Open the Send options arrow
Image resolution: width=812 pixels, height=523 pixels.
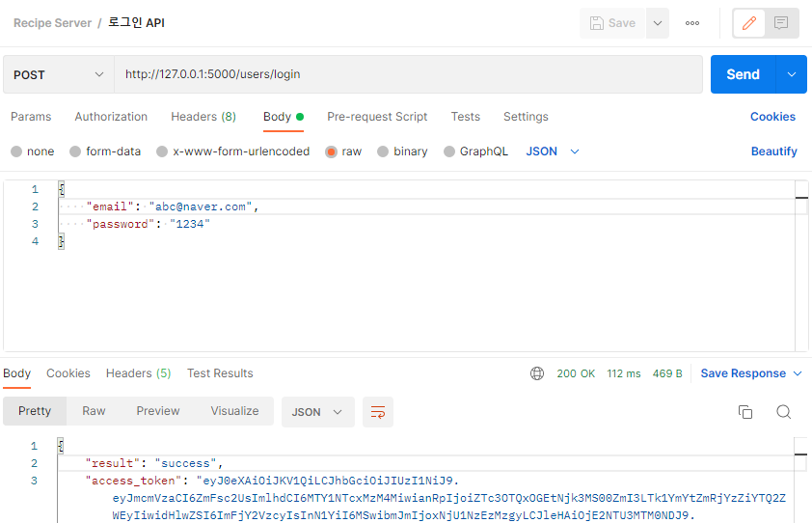point(792,74)
